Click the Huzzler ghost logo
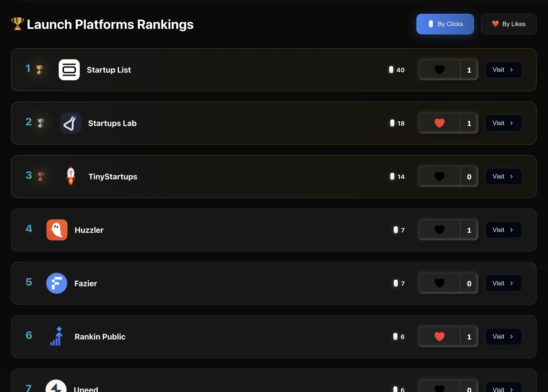The width and height of the screenshot is (548, 392). [x=57, y=230]
